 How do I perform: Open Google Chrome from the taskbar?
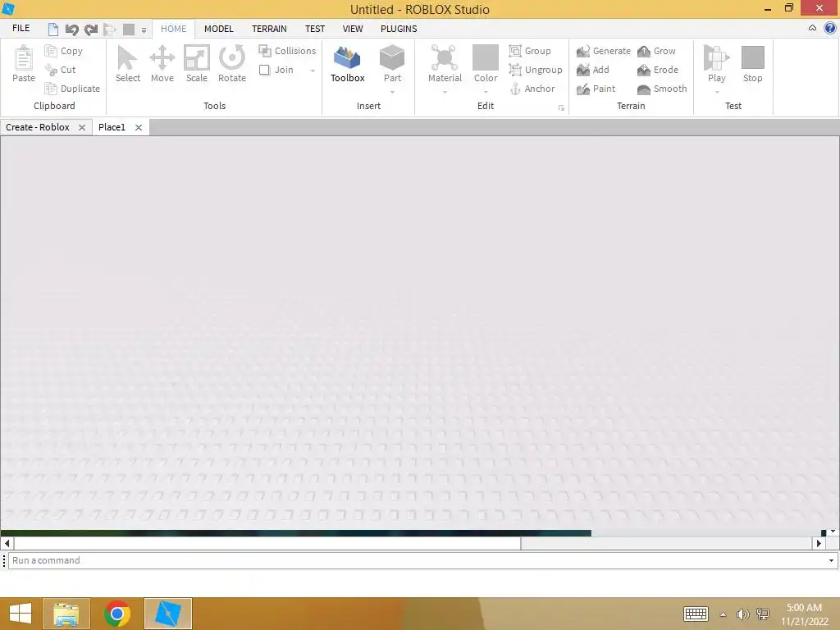click(x=117, y=614)
